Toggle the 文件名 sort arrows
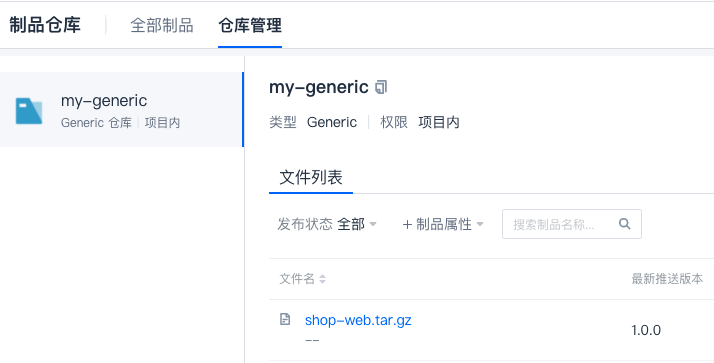 click(322, 279)
